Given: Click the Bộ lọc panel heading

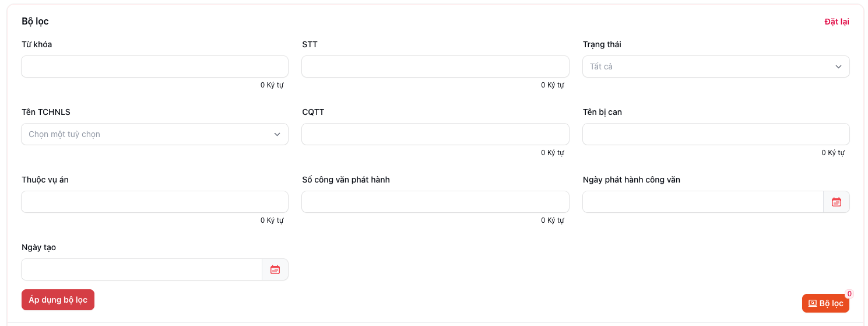Looking at the screenshot, I should click(35, 22).
